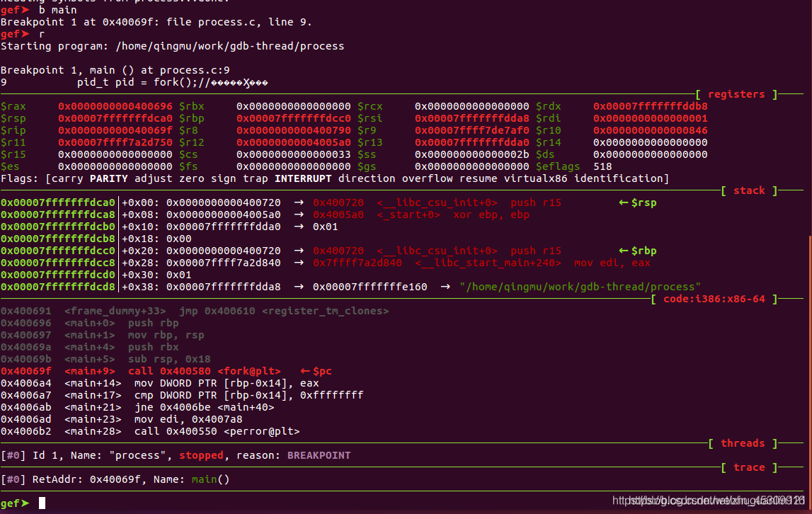812x514 pixels.
Task: Click 'Breakpoint 1 at 0x40069f' line
Action: (156, 22)
